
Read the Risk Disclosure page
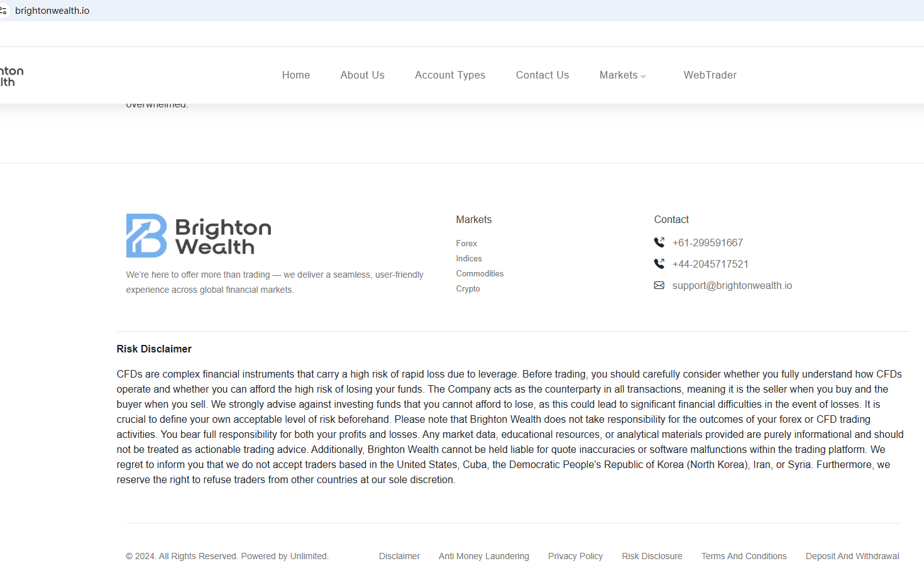coord(652,556)
